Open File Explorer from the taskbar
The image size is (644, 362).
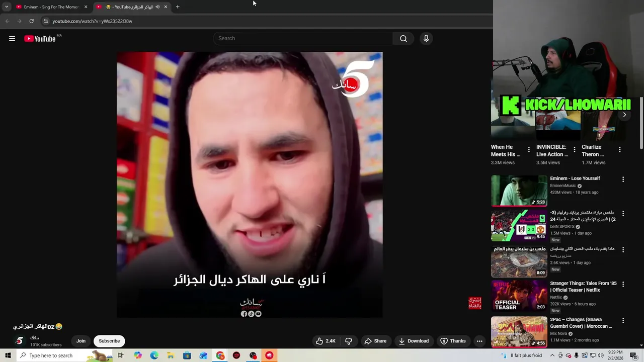click(x=171, y=355)
